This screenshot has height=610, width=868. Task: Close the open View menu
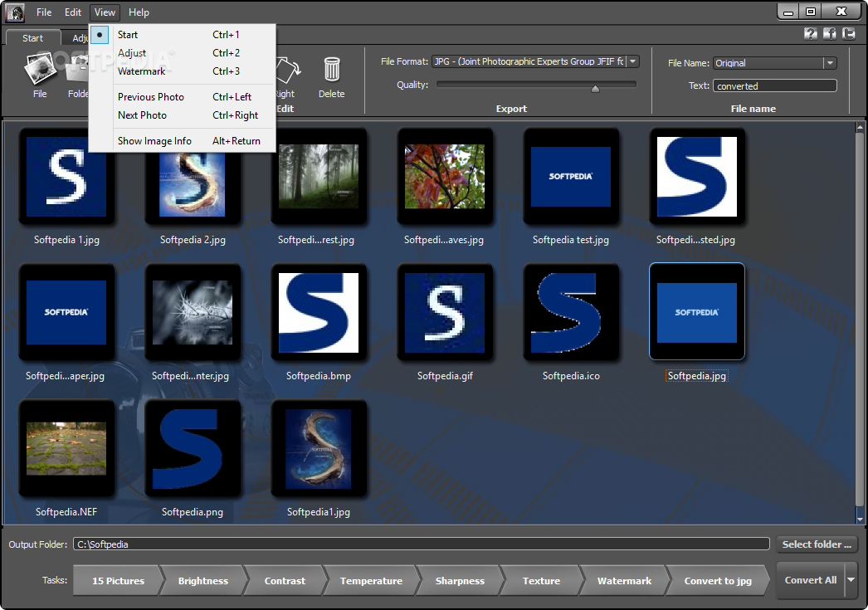(105, 12)
